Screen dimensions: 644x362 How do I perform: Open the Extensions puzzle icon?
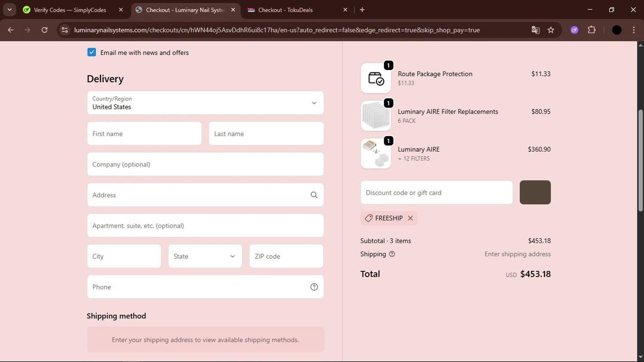[x=592, y=30]
